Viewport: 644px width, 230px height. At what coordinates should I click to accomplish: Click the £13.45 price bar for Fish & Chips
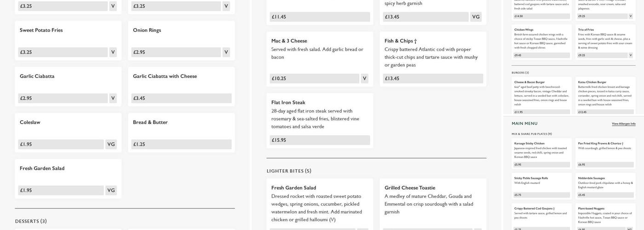[x=432, y=79]
